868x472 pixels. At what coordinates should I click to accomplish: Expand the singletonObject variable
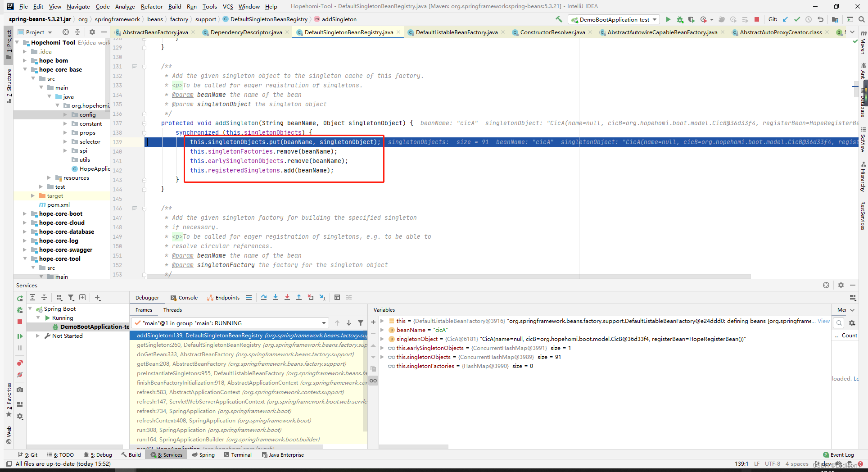[382, 339]
